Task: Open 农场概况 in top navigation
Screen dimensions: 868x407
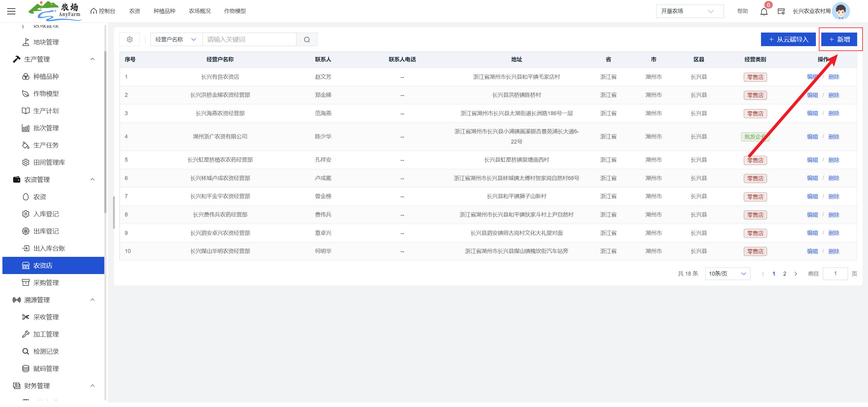Action: click(200, 11)
